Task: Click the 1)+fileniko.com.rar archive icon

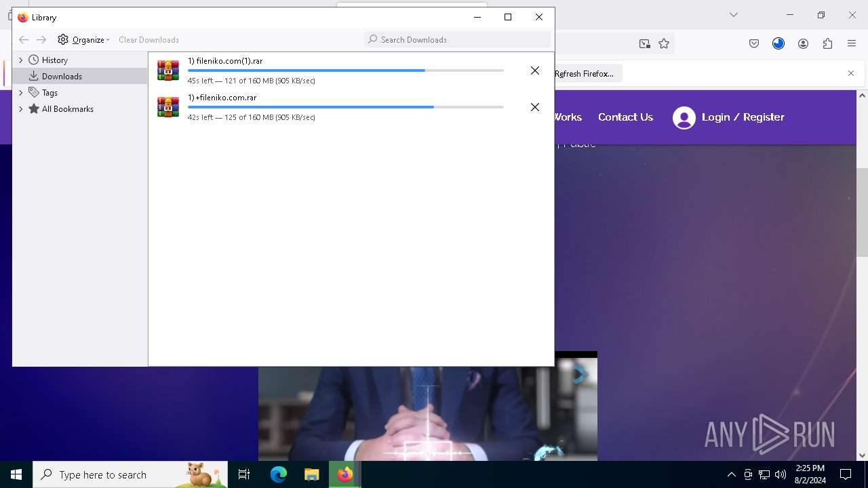Action: pyautogui.click(x=168, y=107)
